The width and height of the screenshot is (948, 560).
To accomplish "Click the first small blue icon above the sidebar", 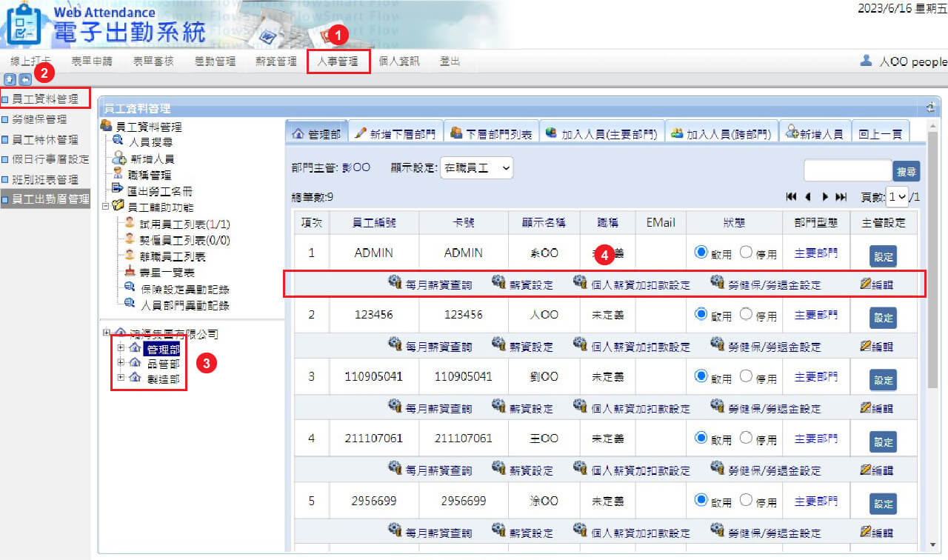I will point(10,79).
